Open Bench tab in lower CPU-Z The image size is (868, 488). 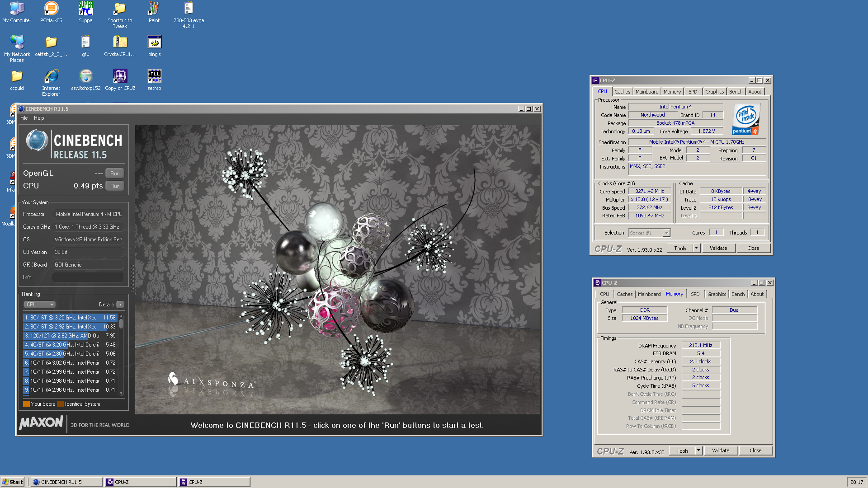pyautogui.click(x=738, y=294)
